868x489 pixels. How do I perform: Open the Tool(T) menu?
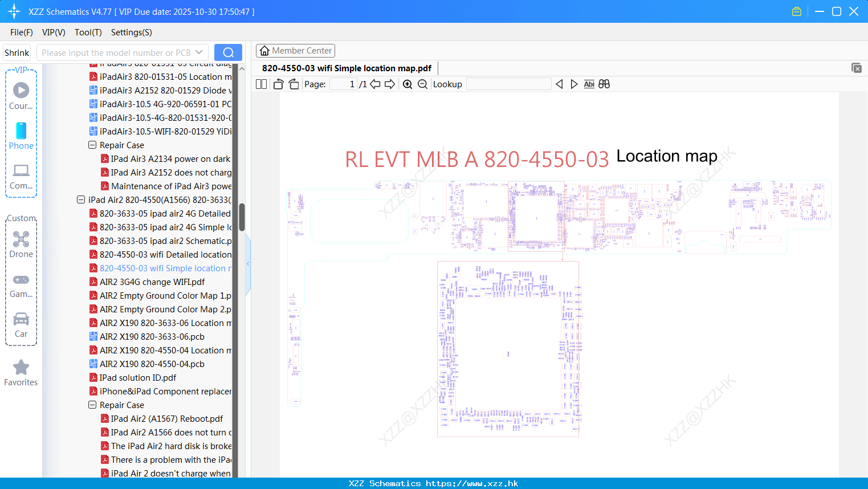[x=88, y=32]
